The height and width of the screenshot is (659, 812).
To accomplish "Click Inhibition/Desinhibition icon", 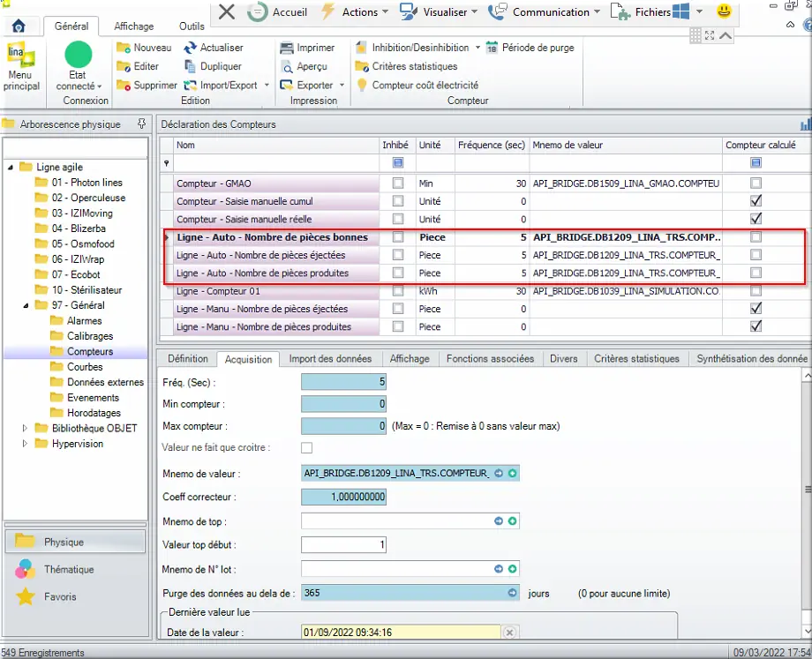I will coord(362,48).
